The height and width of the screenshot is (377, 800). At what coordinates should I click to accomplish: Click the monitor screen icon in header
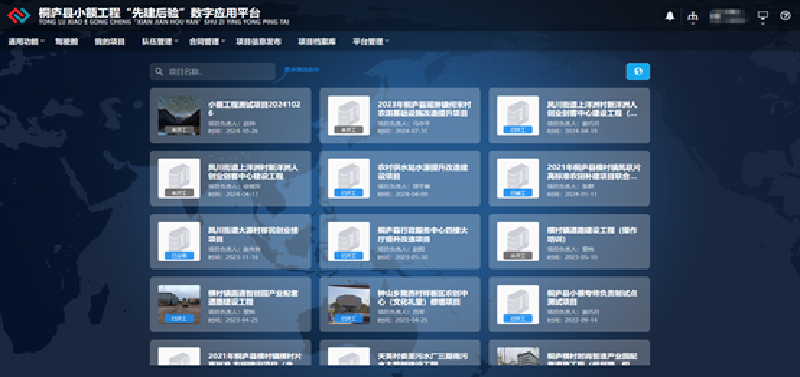(763, 16)
